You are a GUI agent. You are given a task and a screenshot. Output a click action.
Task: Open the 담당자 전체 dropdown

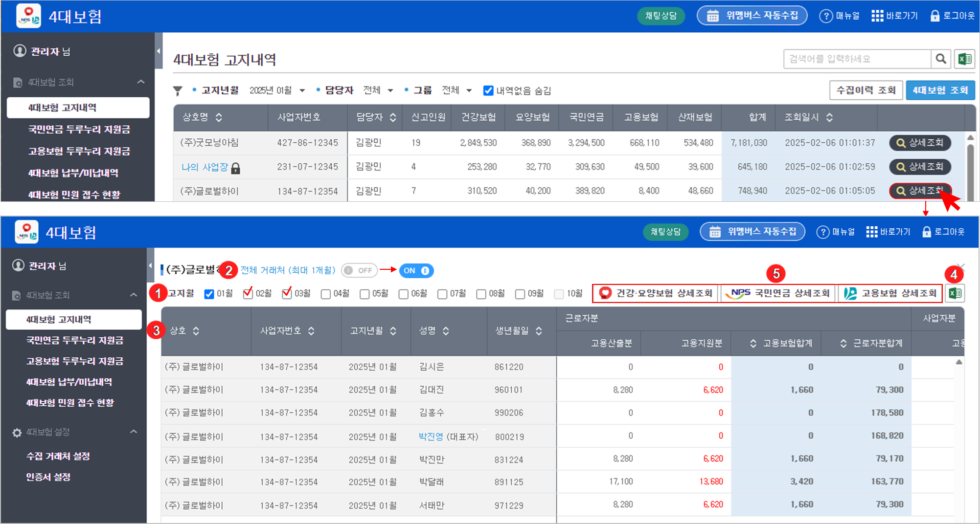coord(378,90)
